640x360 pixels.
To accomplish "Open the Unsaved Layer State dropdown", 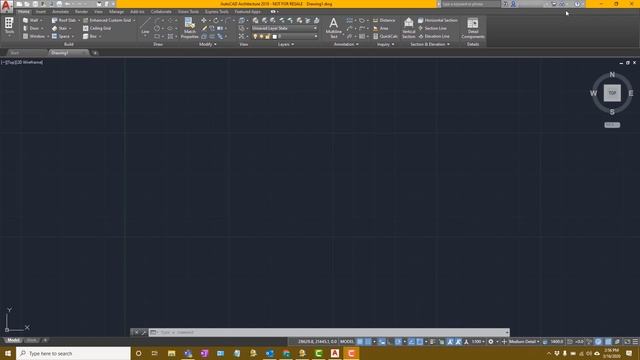I will (x=284, y=28).
